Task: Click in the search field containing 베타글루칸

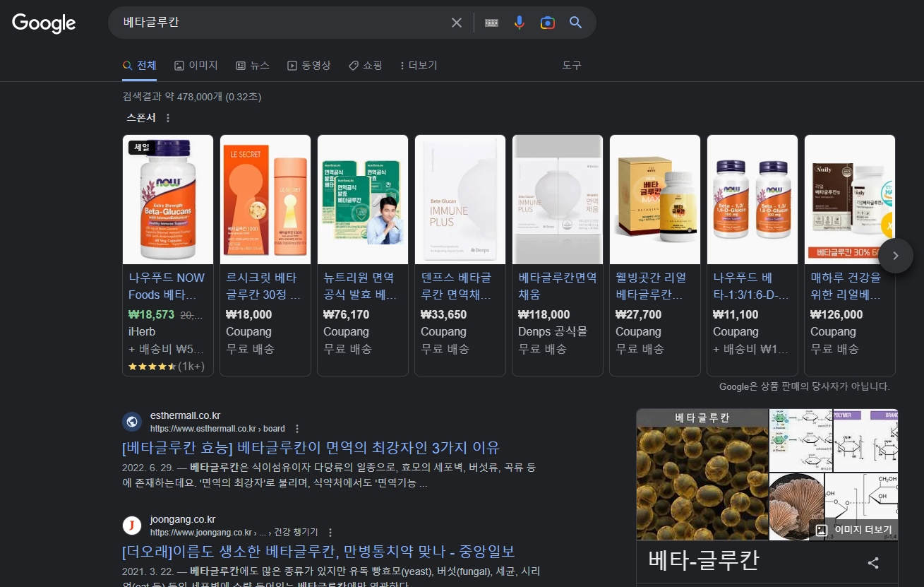Action: click(x=282, y=23)
